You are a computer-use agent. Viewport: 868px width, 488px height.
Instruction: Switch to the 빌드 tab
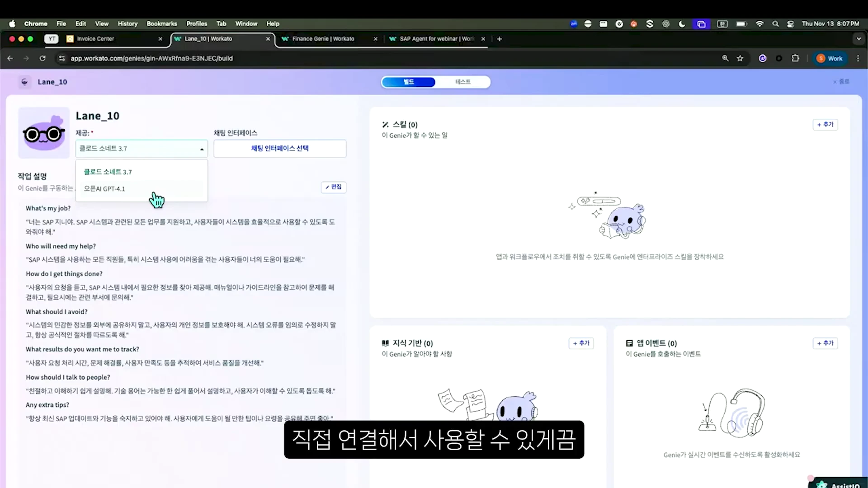coord(409,82)
